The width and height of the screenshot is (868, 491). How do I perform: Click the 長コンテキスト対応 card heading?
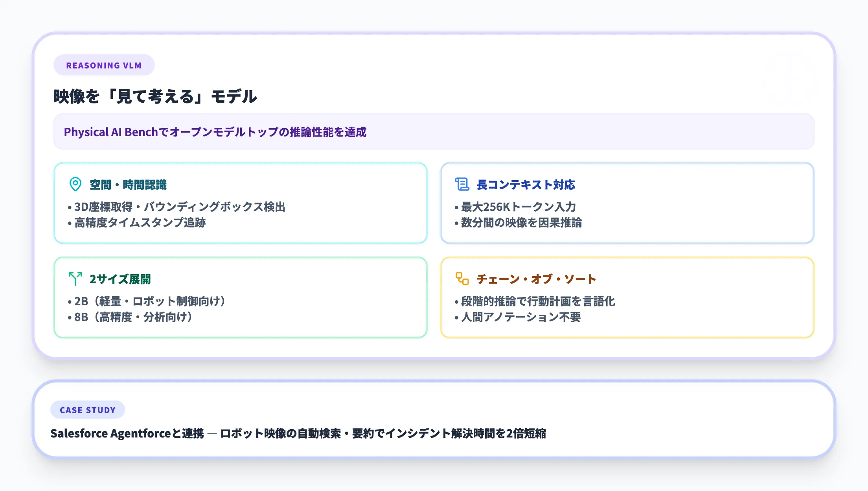point(526,185)
